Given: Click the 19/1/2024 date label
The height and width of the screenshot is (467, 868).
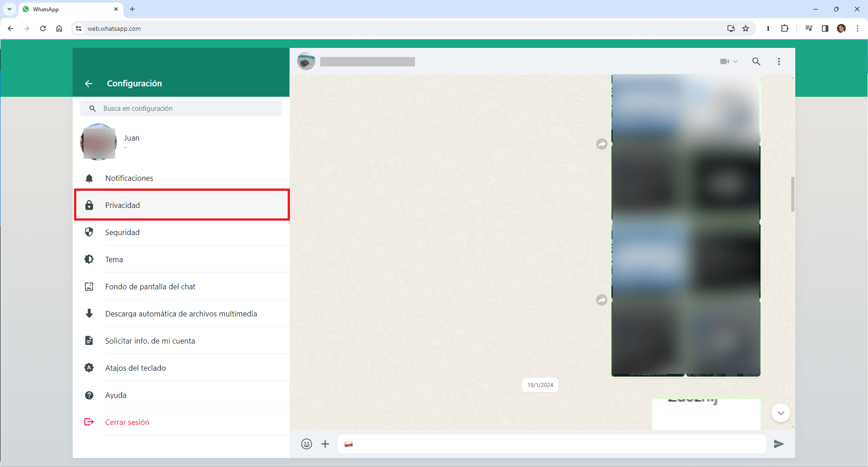Looking at the screenshot, I should click(x=540, y=385).
